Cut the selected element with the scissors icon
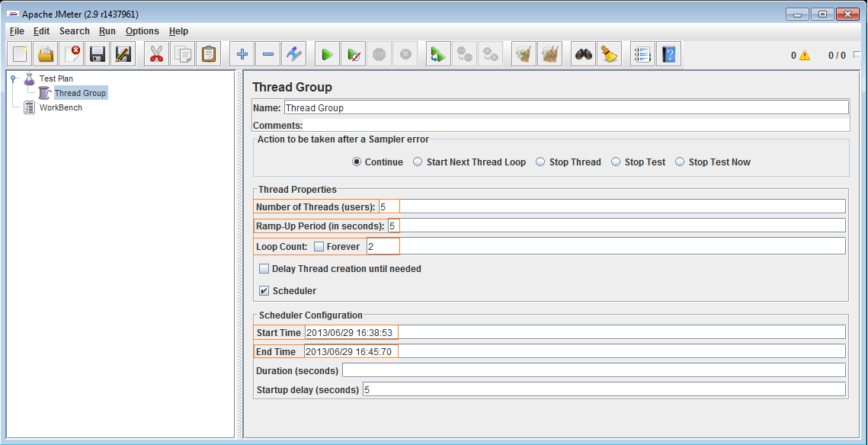This screenshot has width=868, height=445. (x=156, y=53)
